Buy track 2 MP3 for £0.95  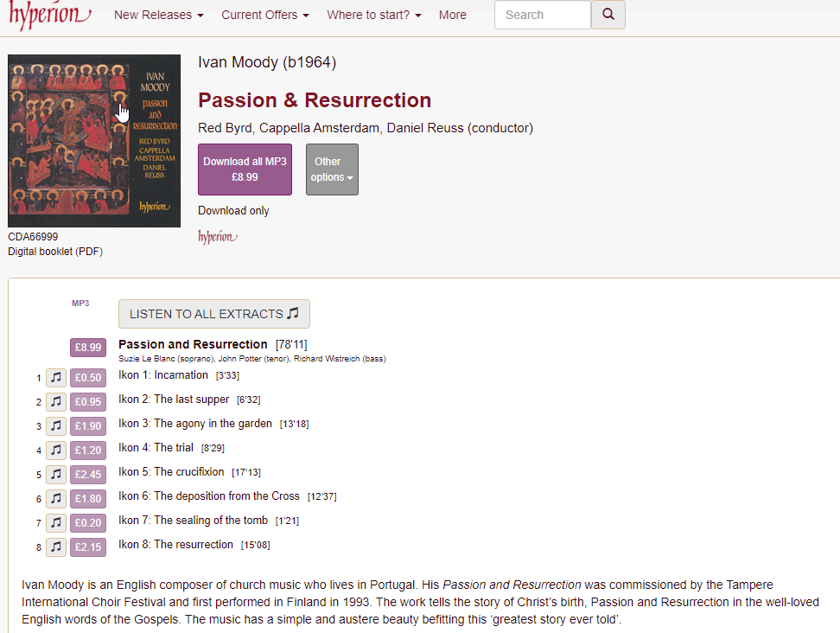(88, 402)
